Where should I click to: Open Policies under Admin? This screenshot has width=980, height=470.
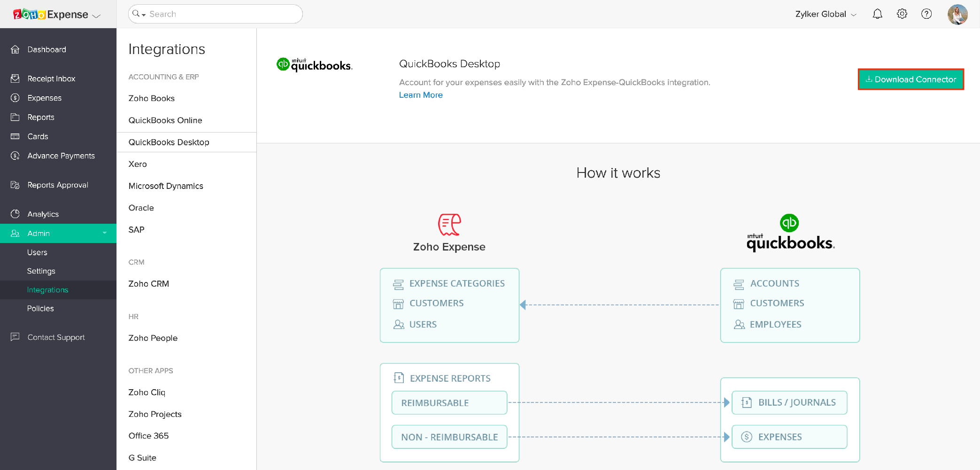(40, 308)
